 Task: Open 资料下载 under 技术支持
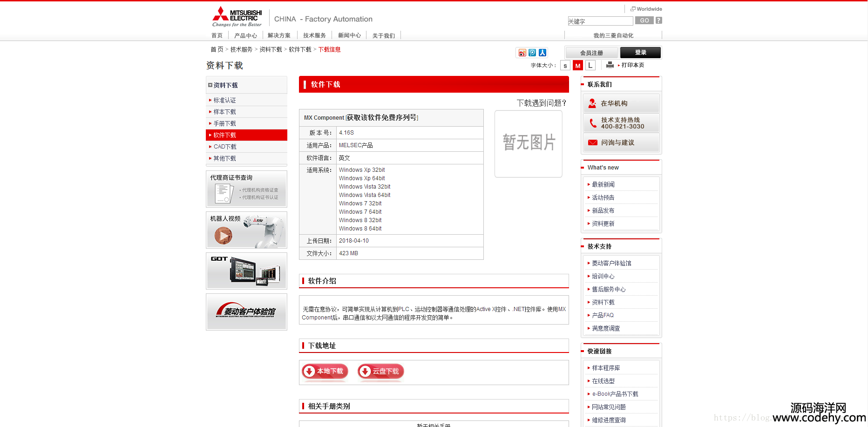tap(603, 302)
